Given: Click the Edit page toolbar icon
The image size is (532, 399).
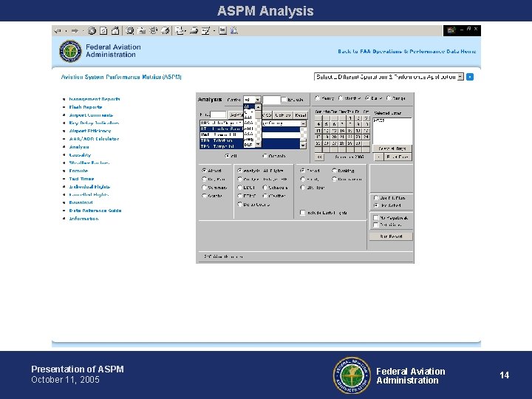Looking at the screenshot, I should [x=205, y=31].
